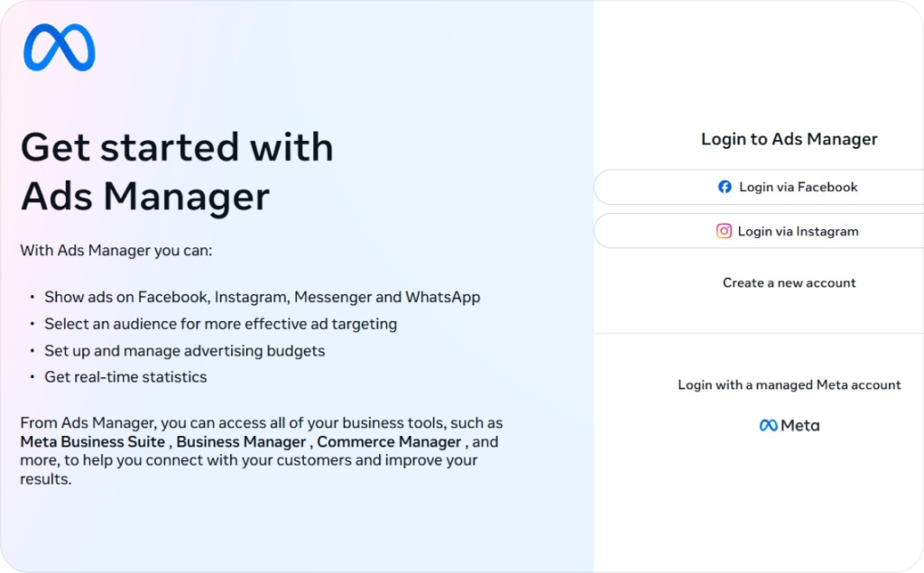Screen dimensions: 924x573
Task: Click the Login to Ads Manager heading
Action: point(789,139)
